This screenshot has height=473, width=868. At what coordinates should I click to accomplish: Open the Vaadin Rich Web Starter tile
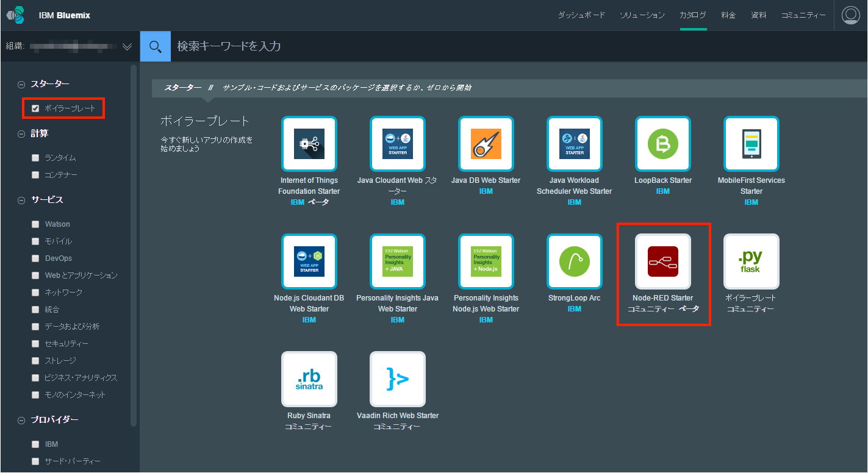398,379
